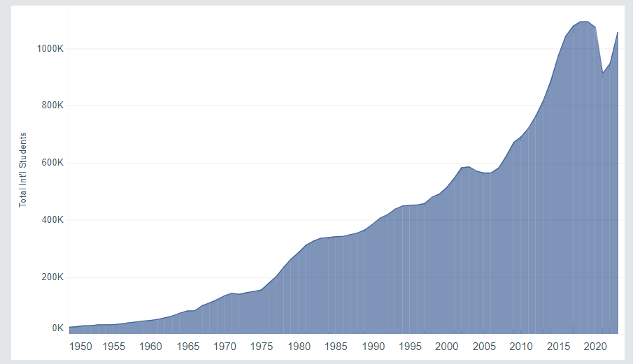Click the 1950 x-axis year label

tap(80, 347)
